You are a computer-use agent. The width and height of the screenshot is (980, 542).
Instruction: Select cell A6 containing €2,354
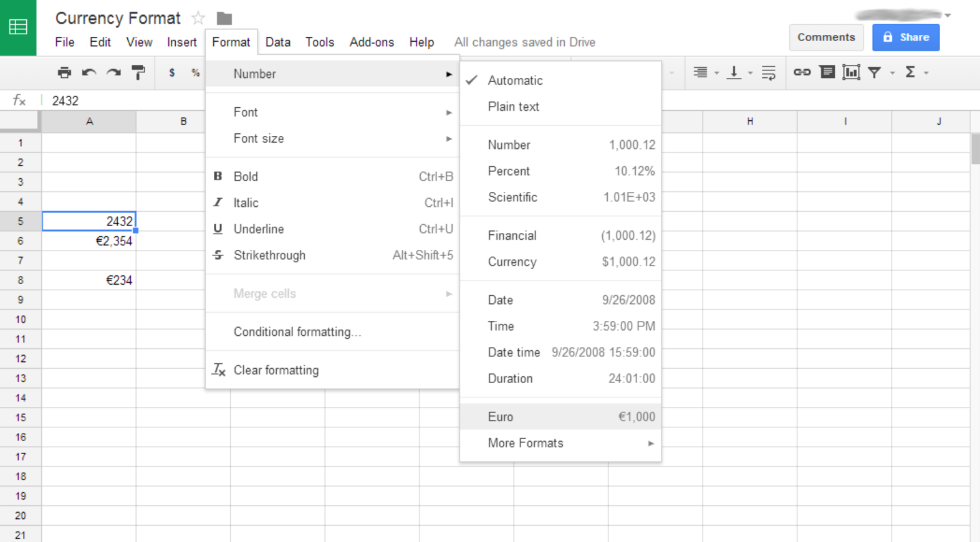tap(89, 241)
